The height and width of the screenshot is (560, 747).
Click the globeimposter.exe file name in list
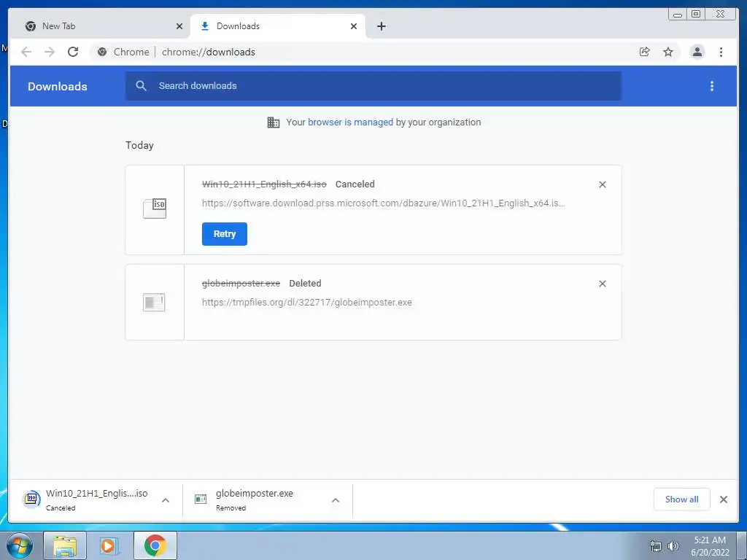[241, 284]
